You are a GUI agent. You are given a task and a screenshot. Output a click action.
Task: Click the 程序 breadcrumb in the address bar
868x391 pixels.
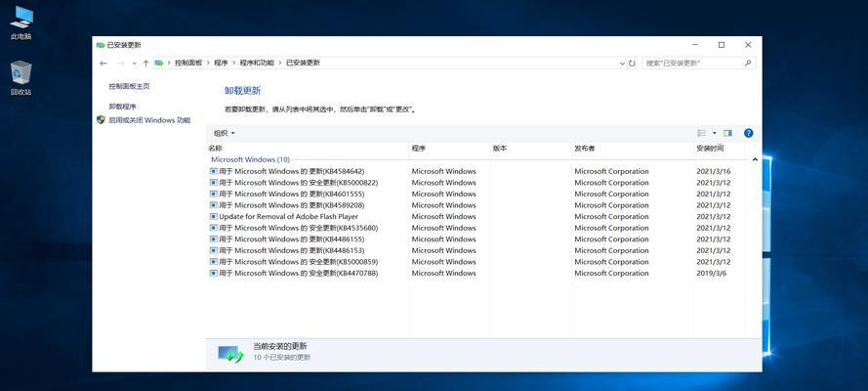pyautogui.click(x=221, y=64)
